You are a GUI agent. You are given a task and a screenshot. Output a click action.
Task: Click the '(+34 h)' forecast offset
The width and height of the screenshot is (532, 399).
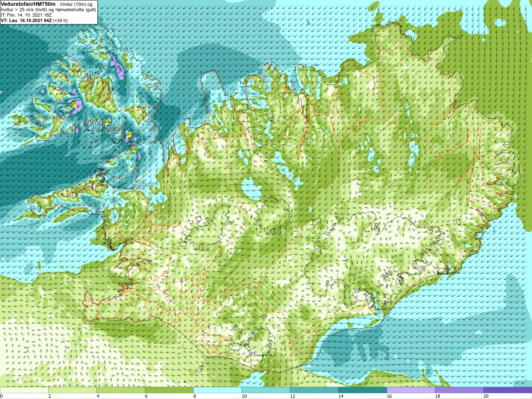click(x=61, y=20)
